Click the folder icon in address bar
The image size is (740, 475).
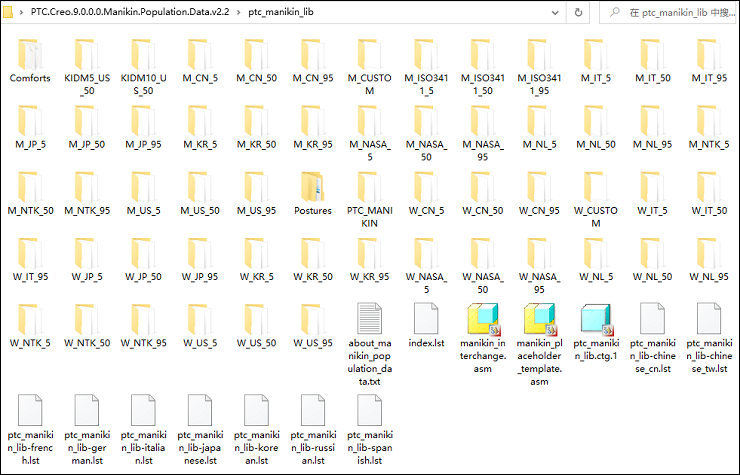pos(8,12)
